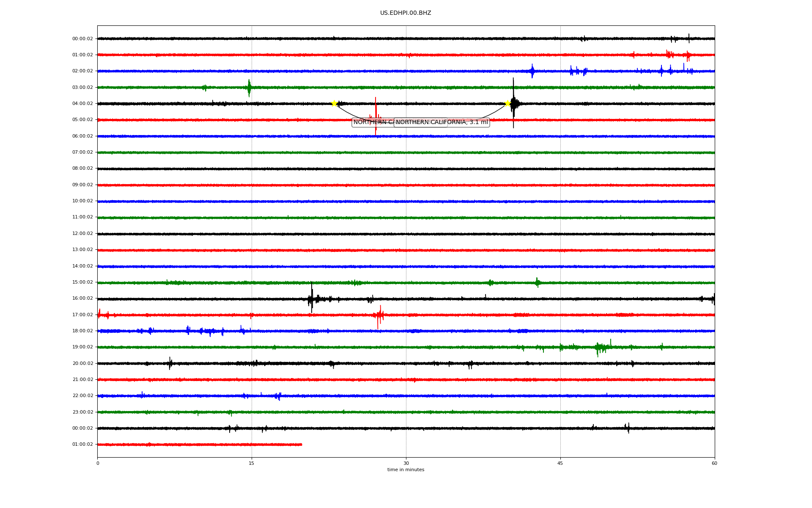This screenshot has width=812, height=508.
Task: Click the plot title US.EDHPI.00.BHZ
Action: 405,13
